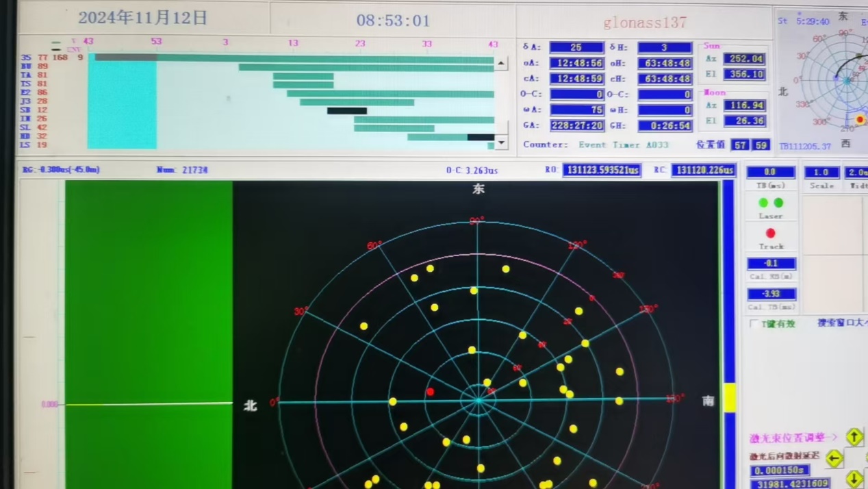Image resolution: width=868 pixels, height=489 pixels.
Task: Click the glonass137 satellite name label
Action: tap(644, 23)
